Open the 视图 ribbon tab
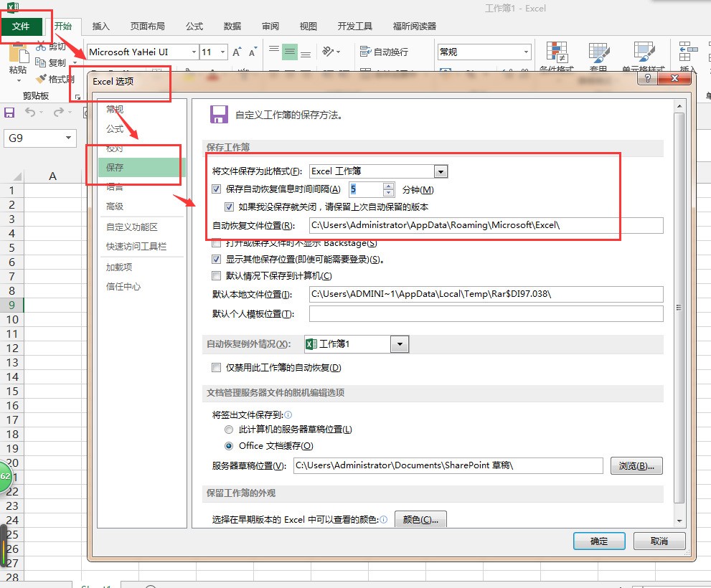Viewport: 711px width, 588px height. 309,27
